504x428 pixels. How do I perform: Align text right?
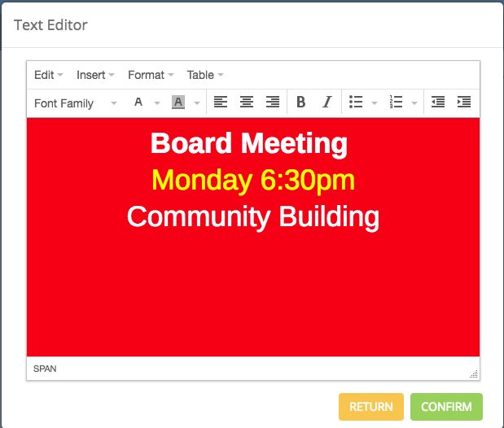[x=273, y=103]
